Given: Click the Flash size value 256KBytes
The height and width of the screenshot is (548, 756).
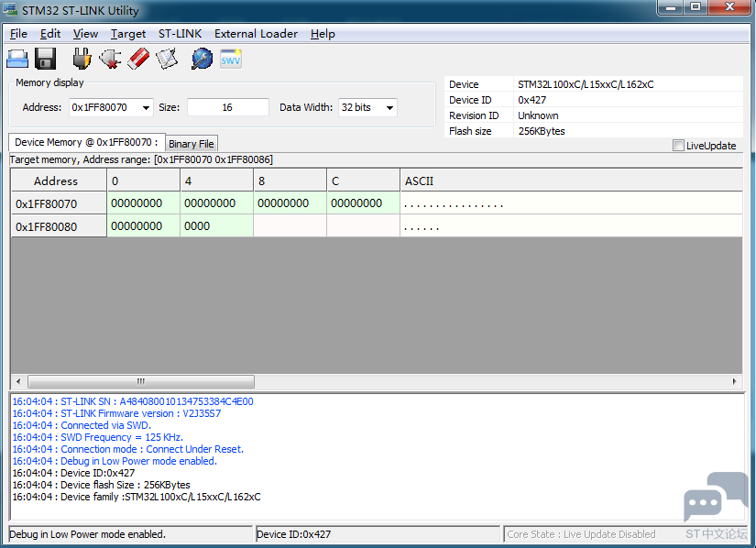Looking at the screenshot, I should pyautogui.click(x=542, y=131).
